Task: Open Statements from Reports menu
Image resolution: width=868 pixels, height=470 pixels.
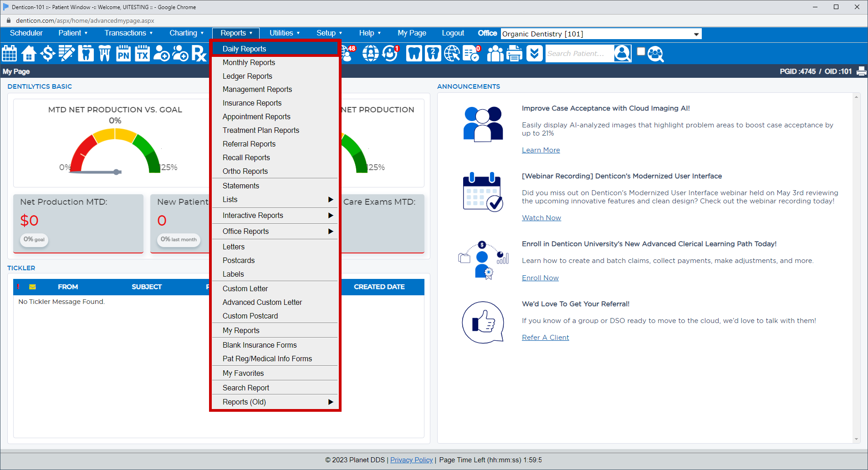Action: coord(275,186)
